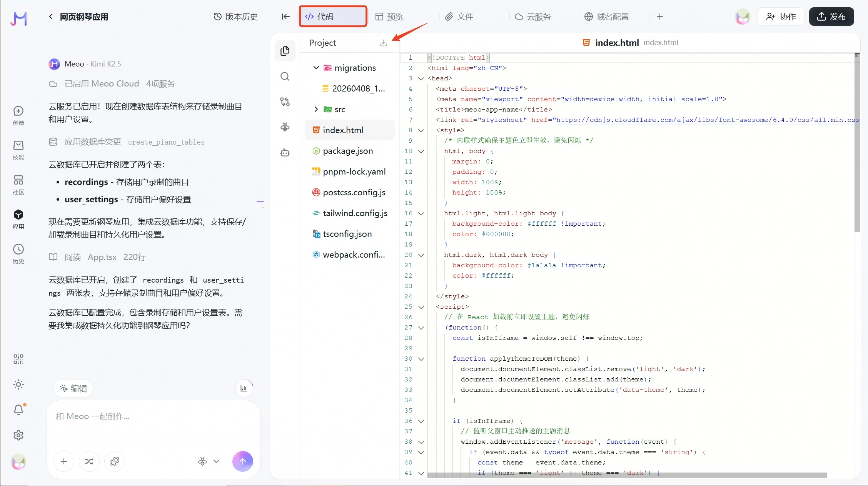Open postcss.config.js in the file tree
This screenshot has height=486, width=868.
[350, 192]
